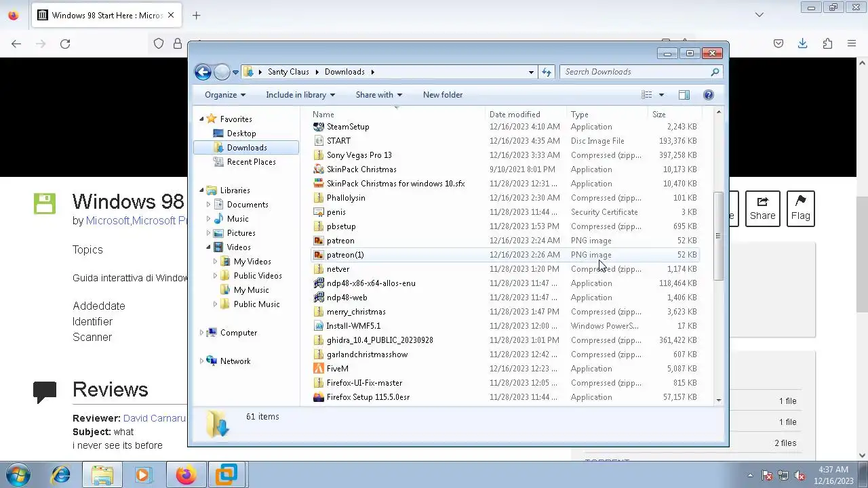Click the New folder button
The image size is (868, 488).
(443, 95)
